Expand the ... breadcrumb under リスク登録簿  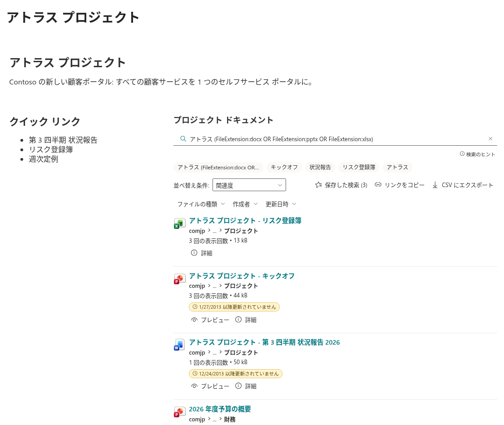214,231
